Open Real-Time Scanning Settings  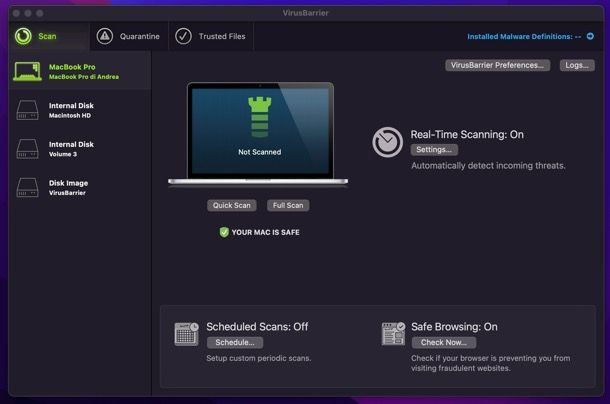pyautogui.click(x=434, y=149)
